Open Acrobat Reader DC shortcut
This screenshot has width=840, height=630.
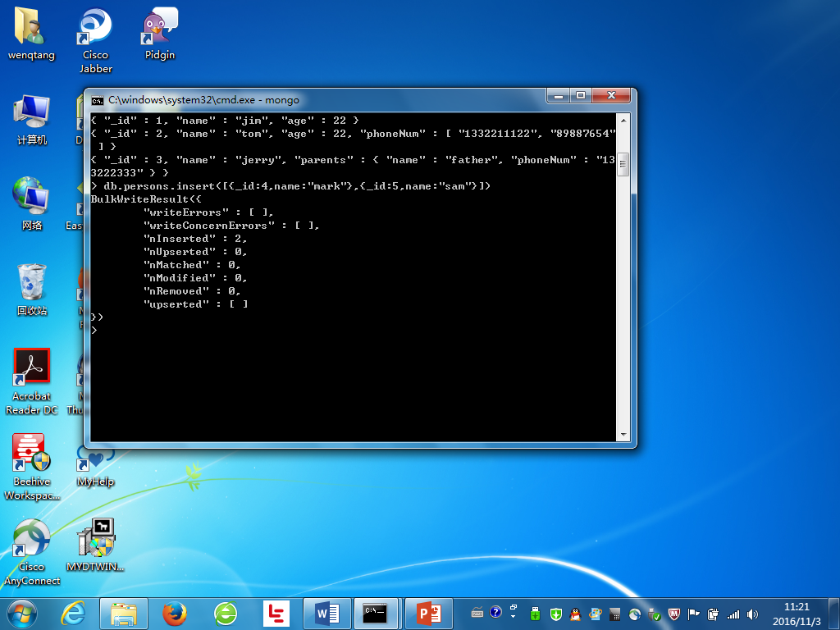pyautogui.click(x=32, y=381)
